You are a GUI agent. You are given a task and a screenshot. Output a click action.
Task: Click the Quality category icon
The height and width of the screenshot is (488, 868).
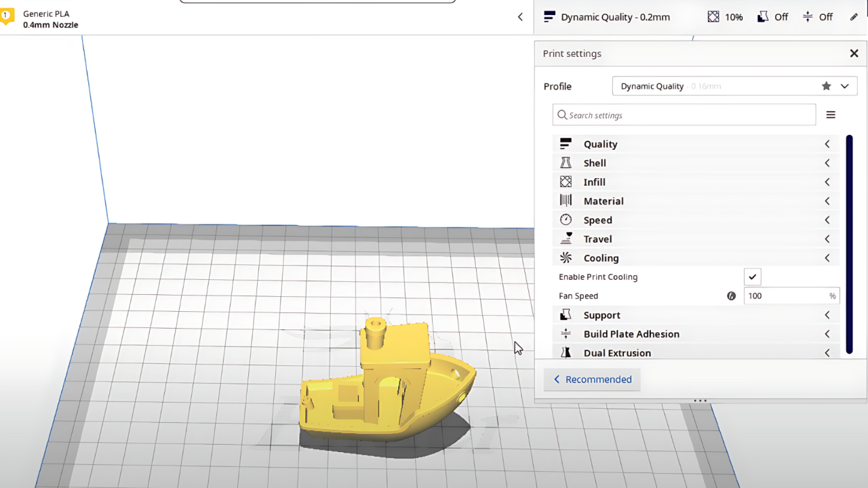(x=566, y=144)
